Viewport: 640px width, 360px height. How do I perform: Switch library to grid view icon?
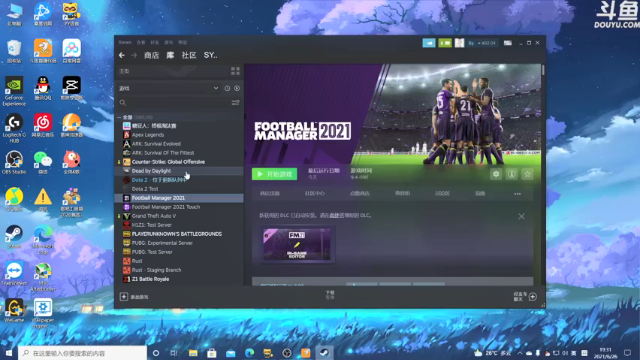235,71
